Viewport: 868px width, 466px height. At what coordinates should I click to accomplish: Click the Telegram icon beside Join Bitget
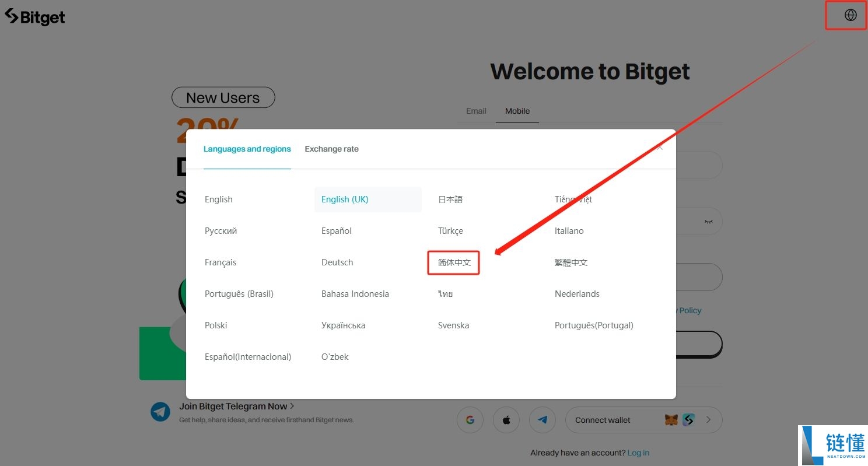point(160,412)
